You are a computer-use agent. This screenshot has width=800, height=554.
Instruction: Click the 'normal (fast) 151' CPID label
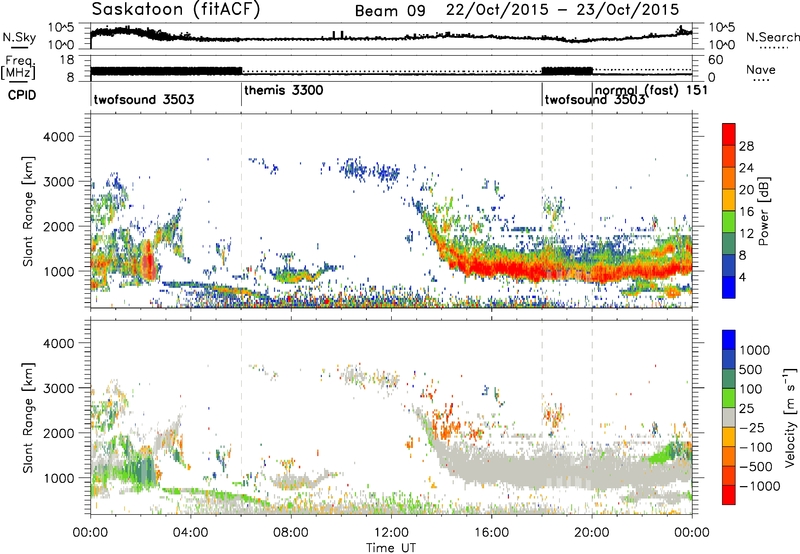click(x=651, y=91)
